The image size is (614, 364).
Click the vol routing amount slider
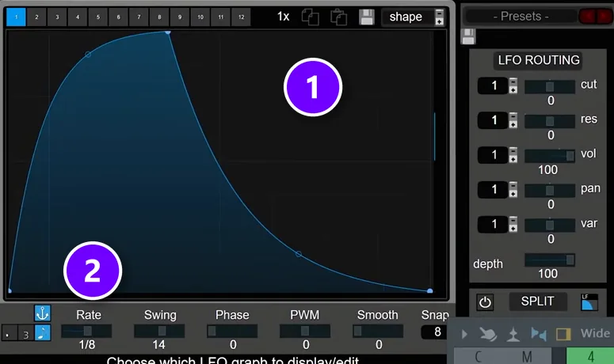(x=550, y=156)
